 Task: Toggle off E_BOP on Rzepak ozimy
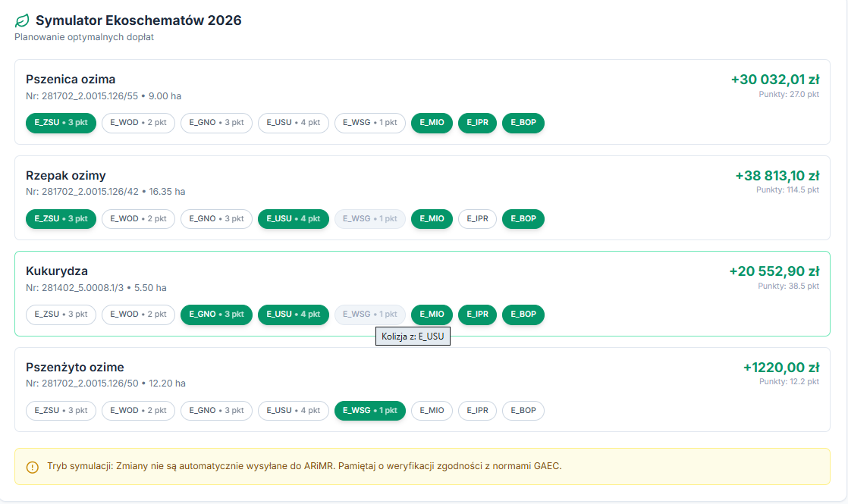[523, 219]
